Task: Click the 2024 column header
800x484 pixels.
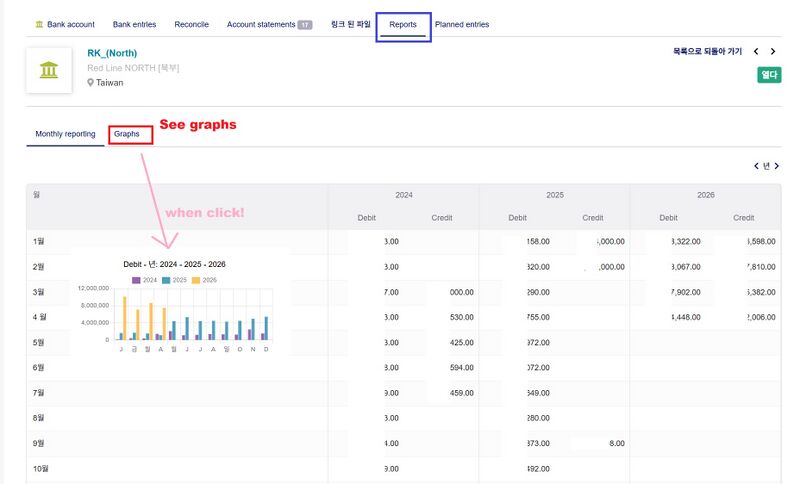Action: tap(404, 195)
